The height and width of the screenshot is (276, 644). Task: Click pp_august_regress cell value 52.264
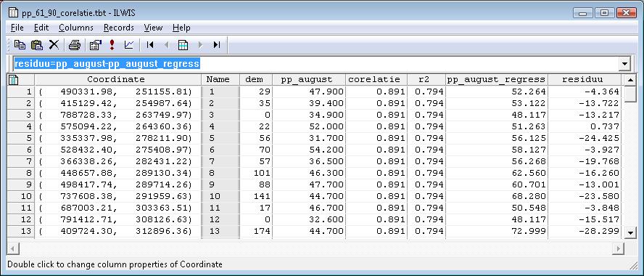[496, 92]
